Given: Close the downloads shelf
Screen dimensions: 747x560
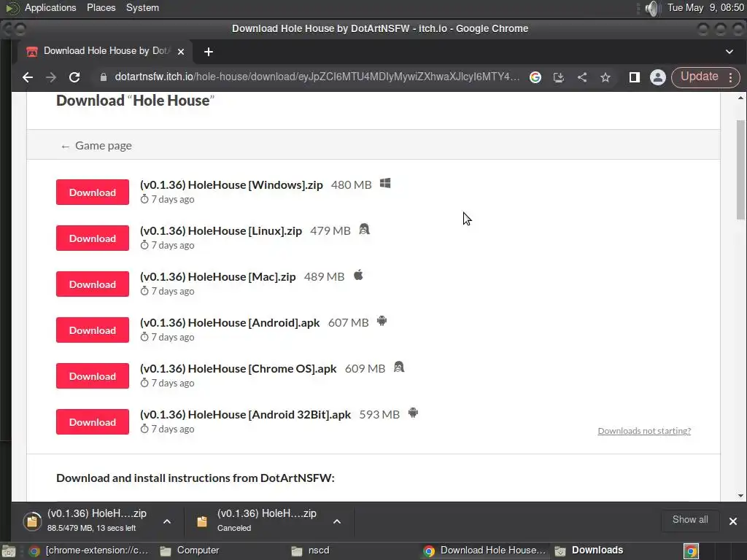Looking at the screenshot, I should coord(732,521).
